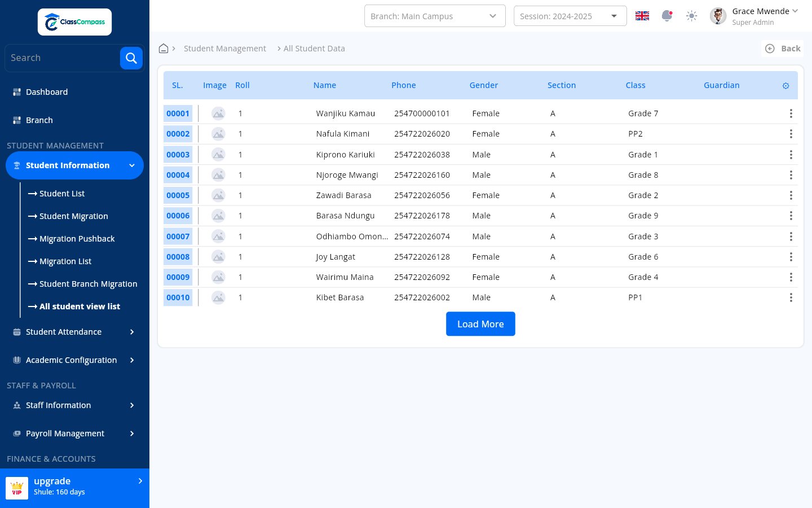Open row actions menu for Njoroge Mwangi
Image resolution: width=812 pixels, height=508 pixels.
(x=791, y=175)
